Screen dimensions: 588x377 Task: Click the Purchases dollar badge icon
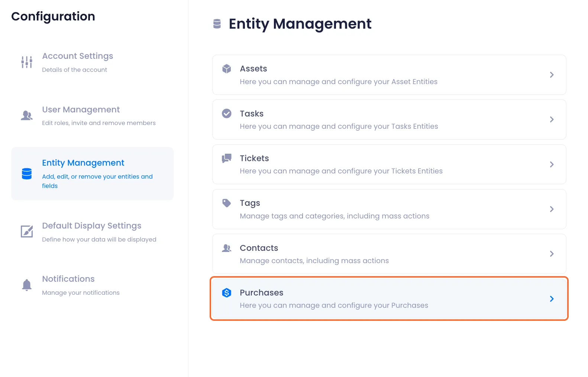click(227, 293)
